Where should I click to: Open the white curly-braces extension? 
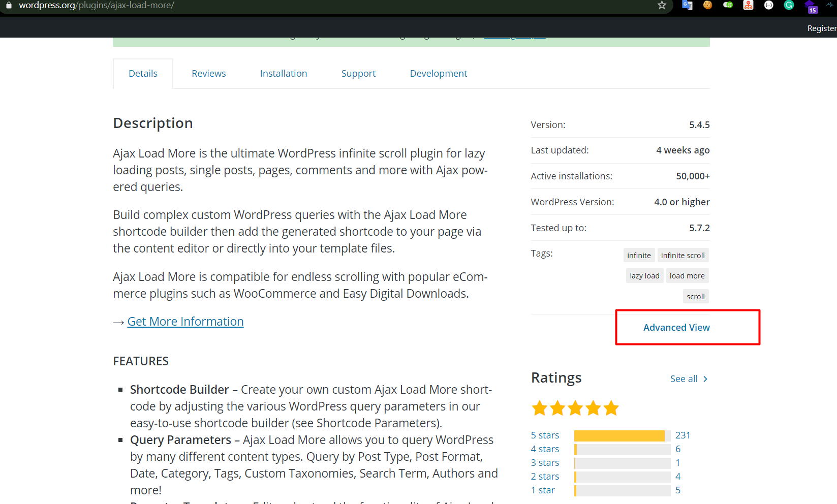[768, 5]
